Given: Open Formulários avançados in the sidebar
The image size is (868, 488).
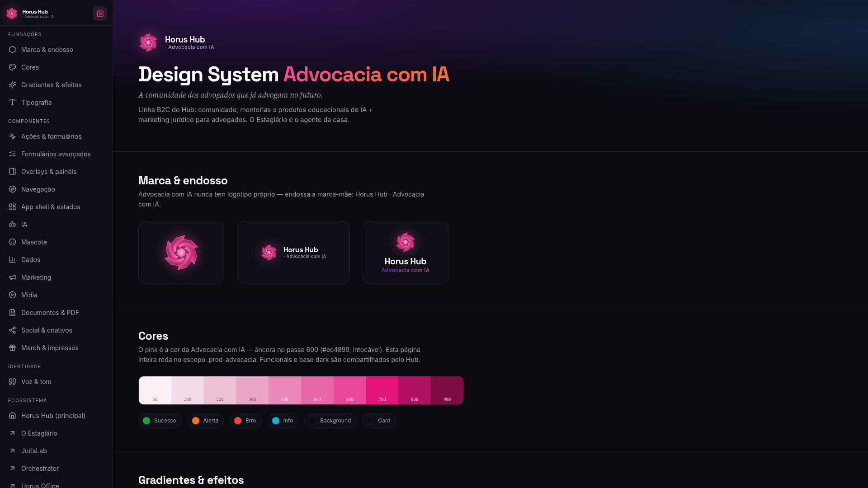Looking at the screenshot, I should [56, 154].
